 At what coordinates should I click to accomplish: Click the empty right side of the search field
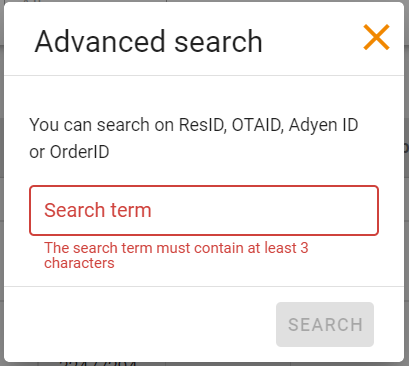(283, 210)
